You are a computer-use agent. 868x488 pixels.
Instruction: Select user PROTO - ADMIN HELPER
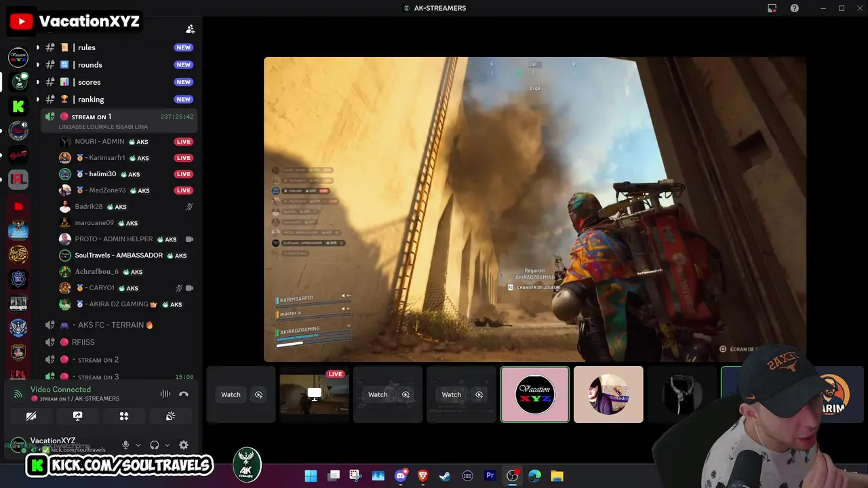click(126, 239)
